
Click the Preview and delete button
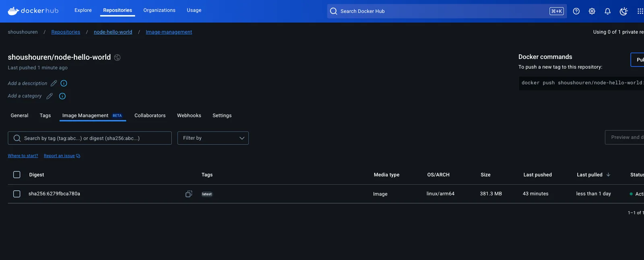625,137
